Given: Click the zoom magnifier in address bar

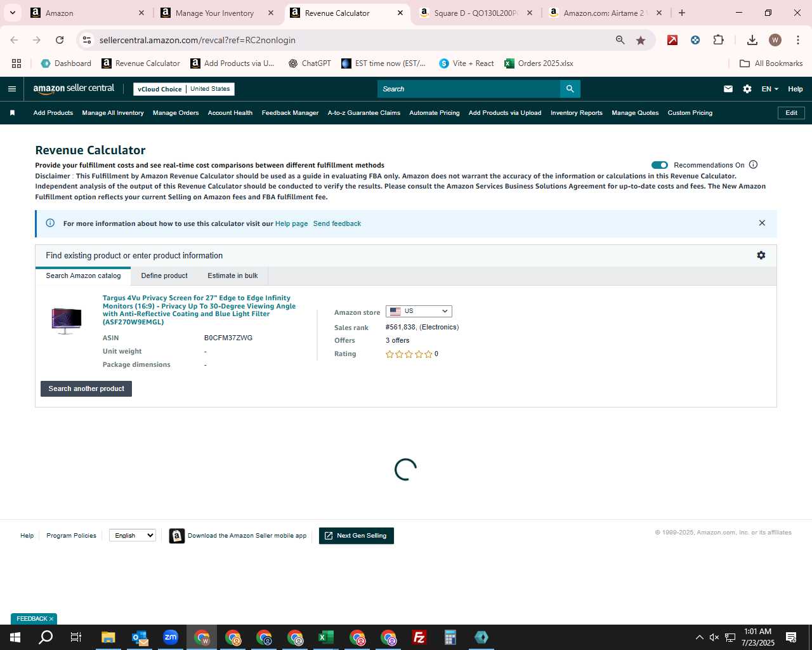Looking at the screenshot, I should tap(620, 40).
